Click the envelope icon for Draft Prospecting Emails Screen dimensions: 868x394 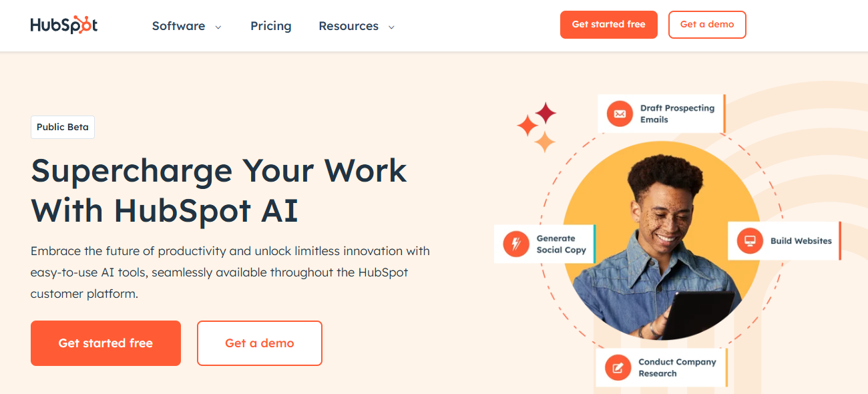620,114
